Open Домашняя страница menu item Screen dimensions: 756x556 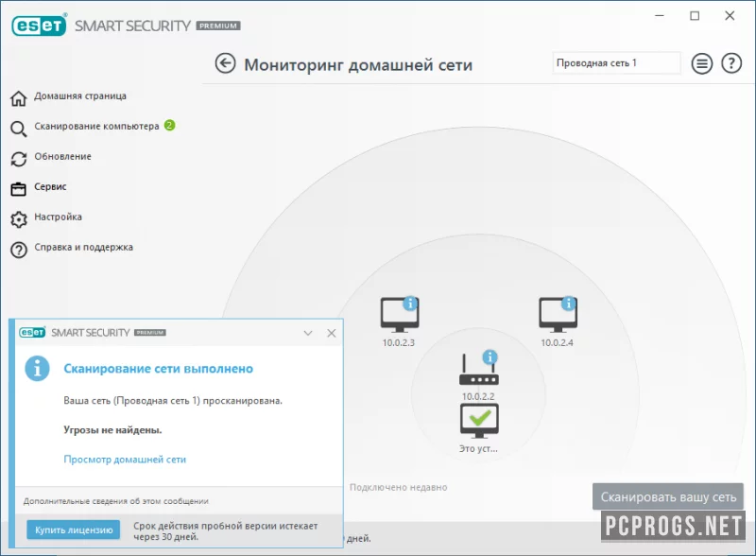coord(80,96)
